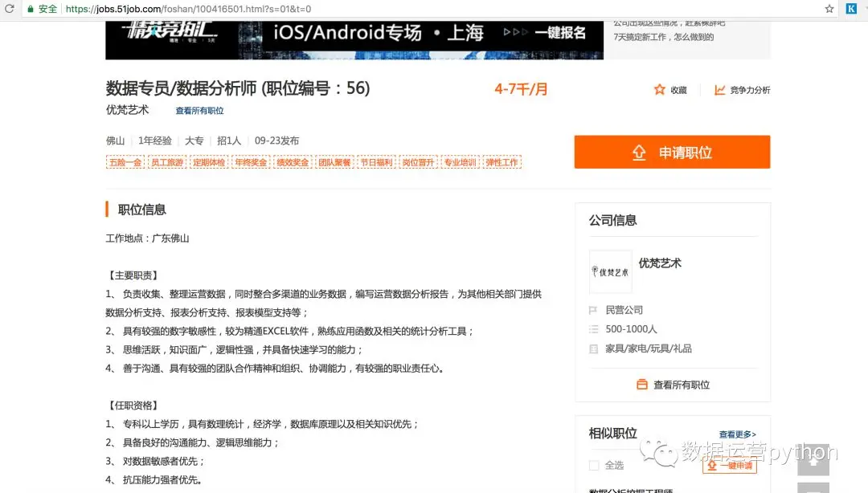
Task: Open 查看所有职位 link under job title
Action: tap(199, 111)
